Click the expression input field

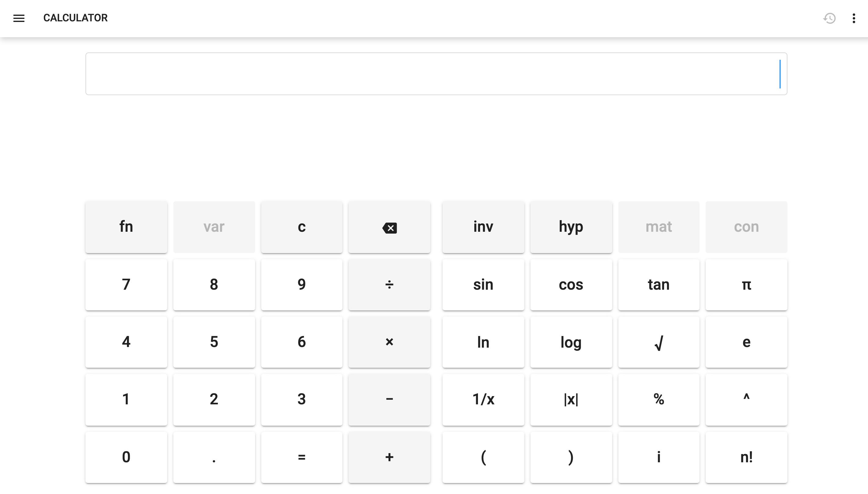pyautogui.click(x=436, y=73)
